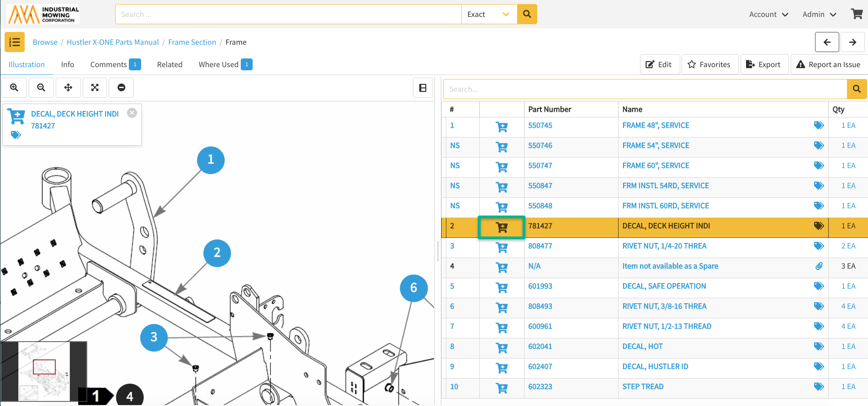Switch to the Where Used tab
Screen dimensions: 868x406
(225, 64)
